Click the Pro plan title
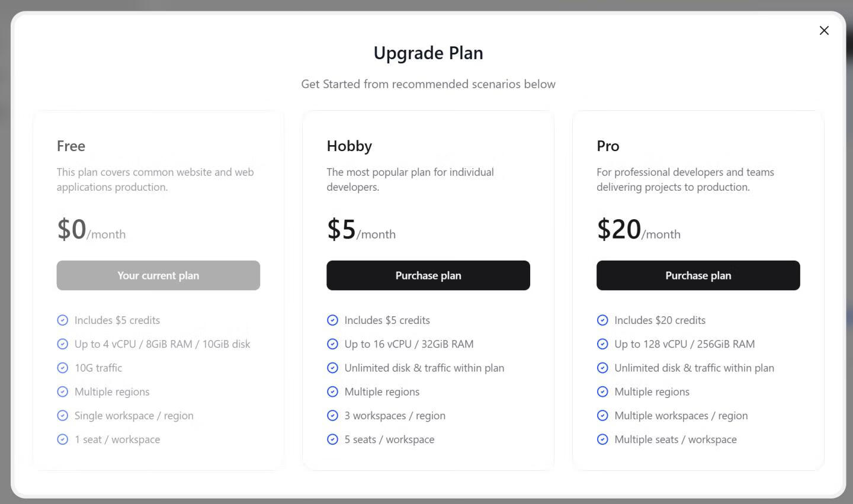The image size is (853, 504). click(608, 146)
